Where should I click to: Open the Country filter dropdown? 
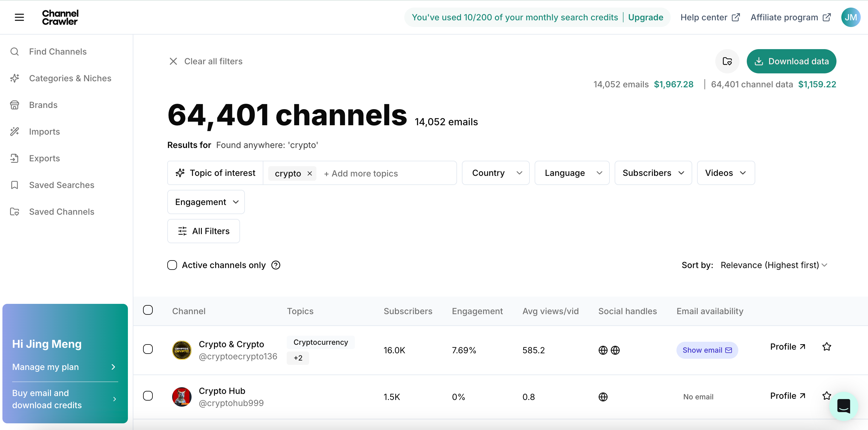495,173
